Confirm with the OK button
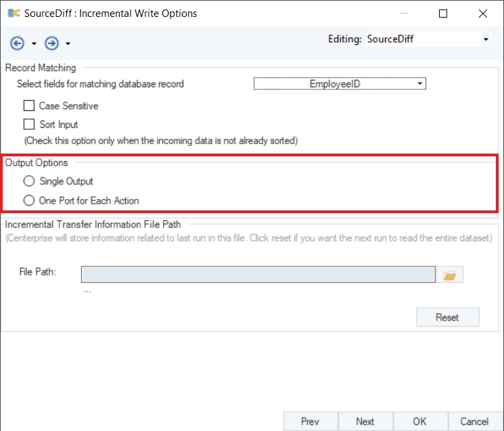504x431 pixels. pyautogui.click(x=420, y=421)
